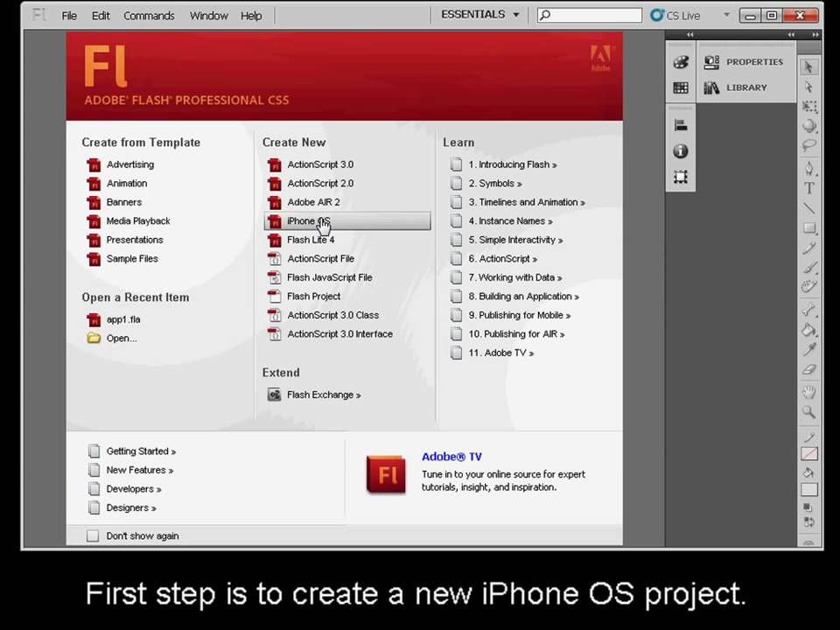This screenshot has height=630, width=840.
Task: Open the Window menu
Action: tap(208, 16)
